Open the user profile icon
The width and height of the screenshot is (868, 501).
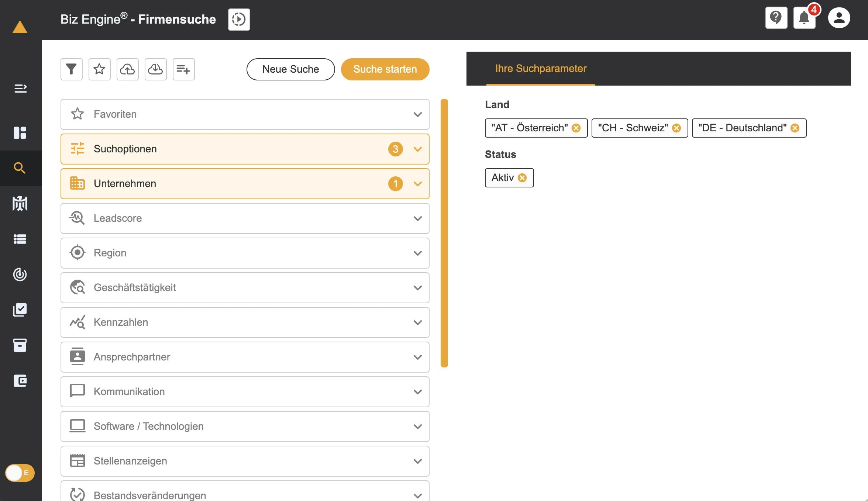point(839,18)
